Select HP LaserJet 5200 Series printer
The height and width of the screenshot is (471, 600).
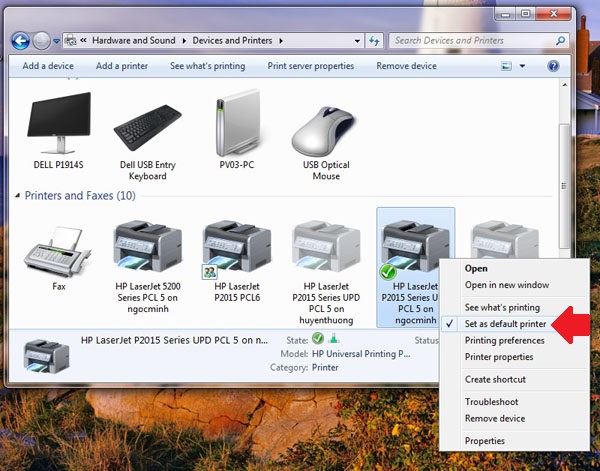point(148,250)
